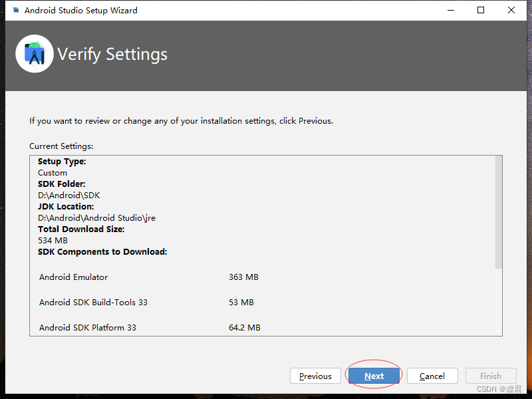
Task: Select the Android Emulator component entry
Action: [73, 277]
